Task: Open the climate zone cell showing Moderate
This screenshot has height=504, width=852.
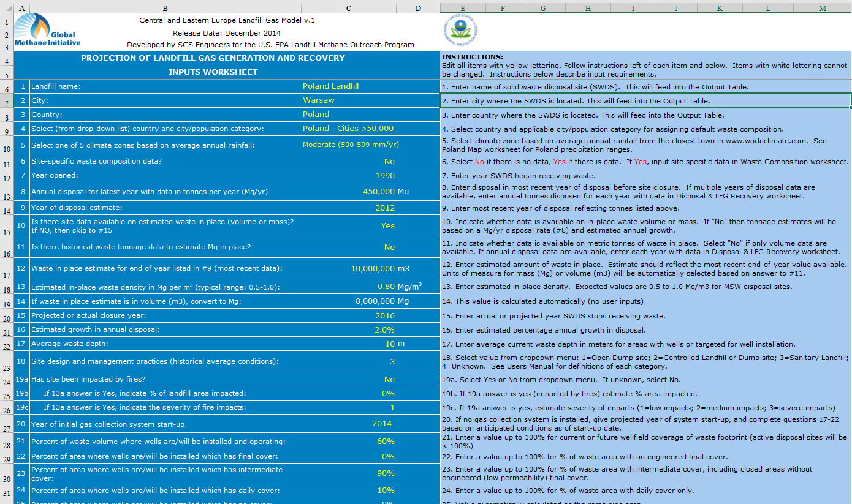Action: [x=351, y=145]
